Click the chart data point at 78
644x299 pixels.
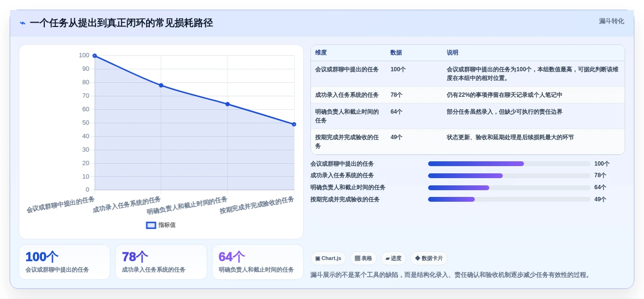[x=161, y=85]
